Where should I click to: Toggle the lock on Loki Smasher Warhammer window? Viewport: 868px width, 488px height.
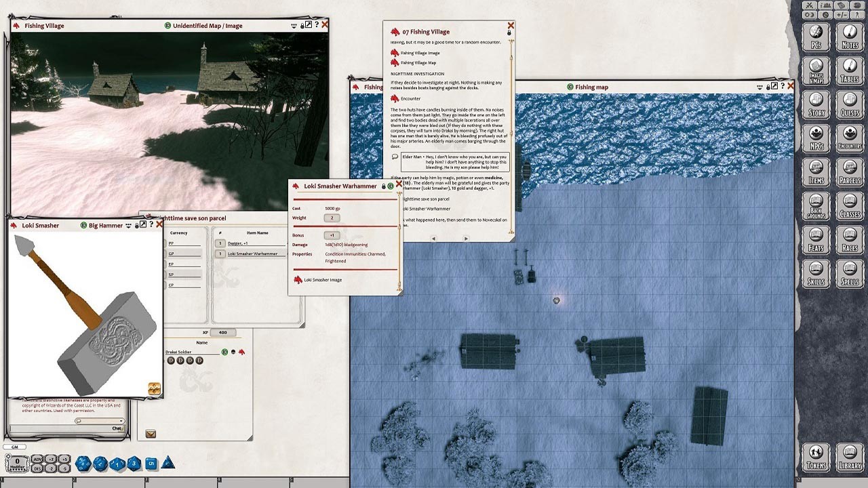point(384,186)
